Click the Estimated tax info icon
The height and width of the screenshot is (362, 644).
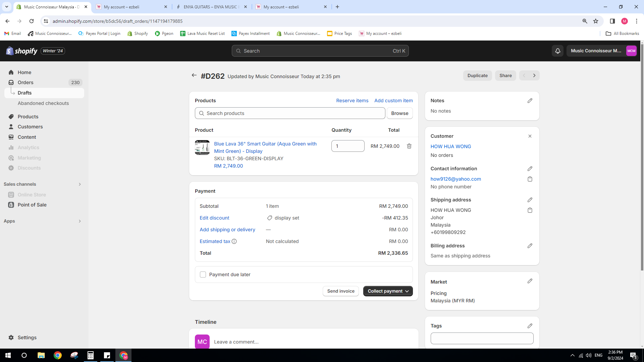(234, 241)
